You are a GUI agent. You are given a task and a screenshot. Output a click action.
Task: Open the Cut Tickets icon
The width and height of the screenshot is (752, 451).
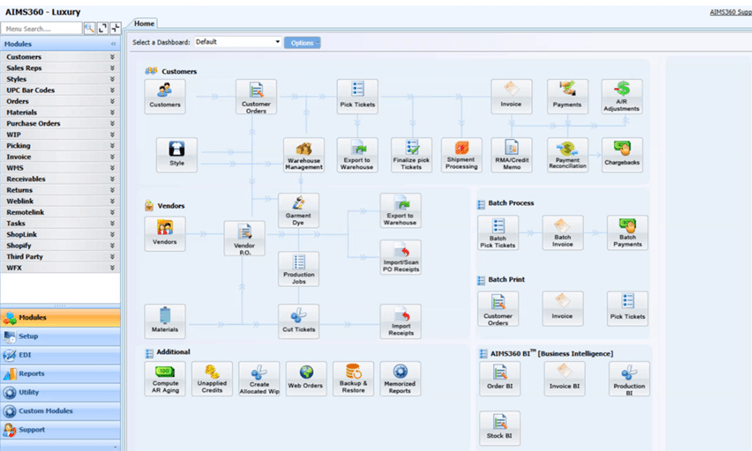tap(298, 321)
